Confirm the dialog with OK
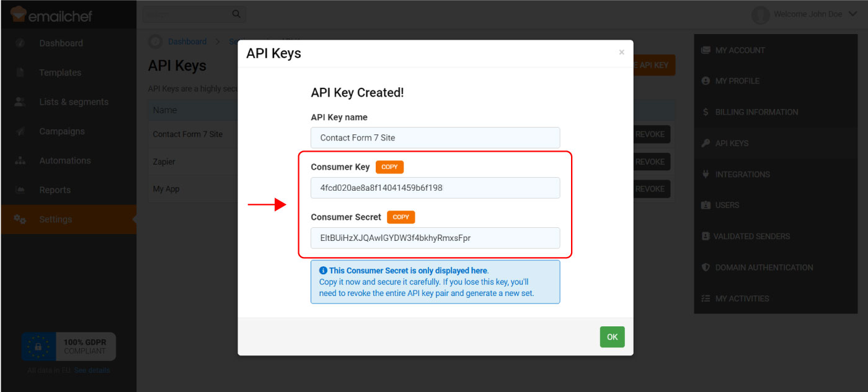This screenshot has width=868, height=392. (x=612, y=337)
